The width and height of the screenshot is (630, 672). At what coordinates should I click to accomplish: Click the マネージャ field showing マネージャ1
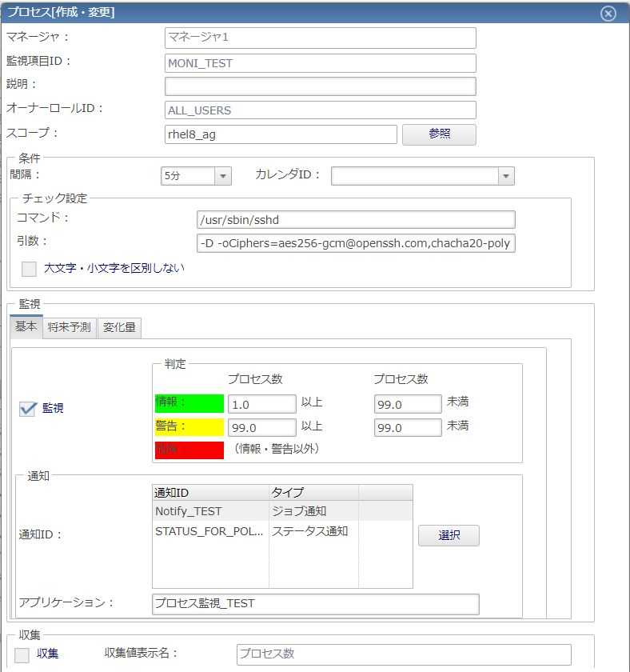click(x=320, y=38)
